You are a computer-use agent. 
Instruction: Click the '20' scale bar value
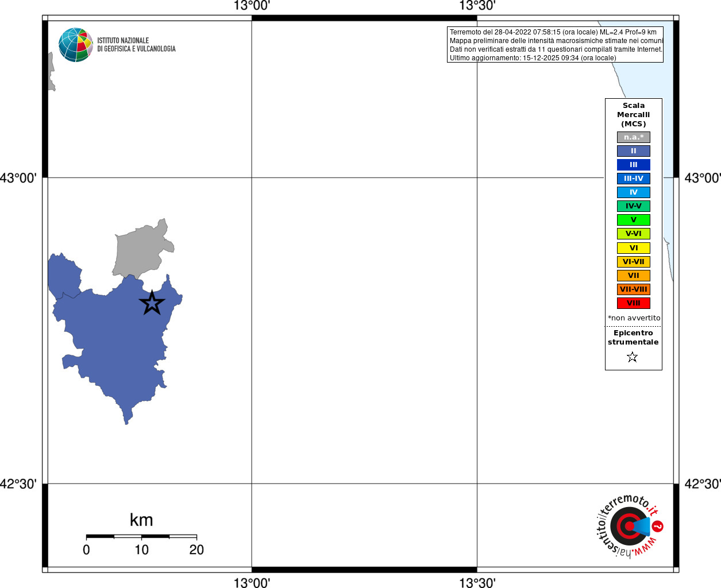pyautogui.click(x=196, y=550)
